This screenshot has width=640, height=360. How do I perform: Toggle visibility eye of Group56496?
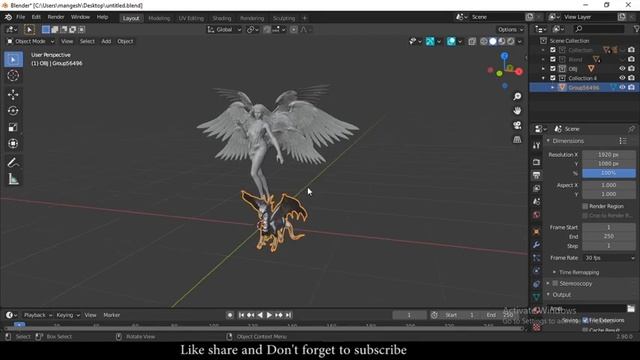coord(622,87)
